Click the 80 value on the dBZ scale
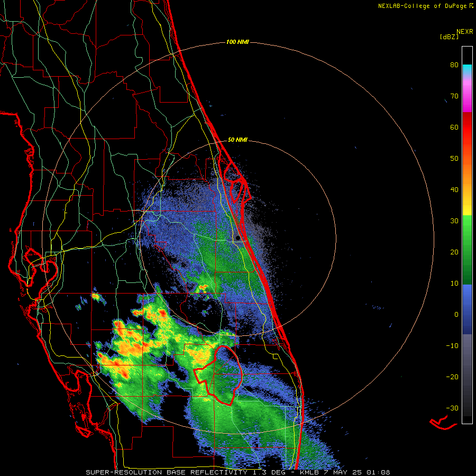Image resolution: width=476 pixels, height=476 pixels. 454,65
